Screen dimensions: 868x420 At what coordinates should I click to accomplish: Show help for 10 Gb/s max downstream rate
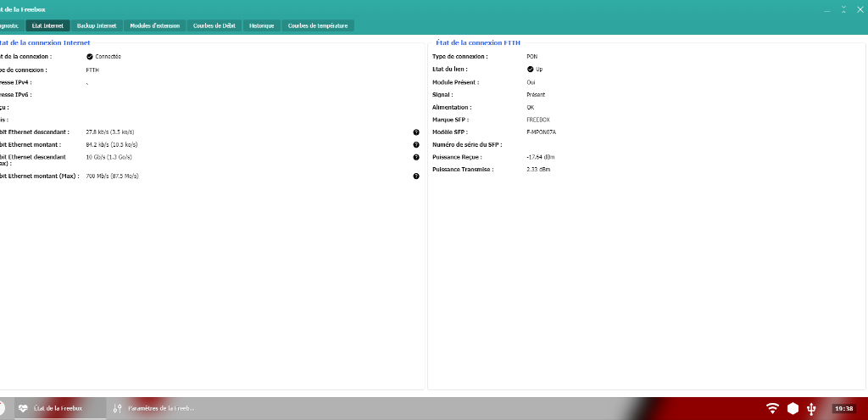[416, 157]
